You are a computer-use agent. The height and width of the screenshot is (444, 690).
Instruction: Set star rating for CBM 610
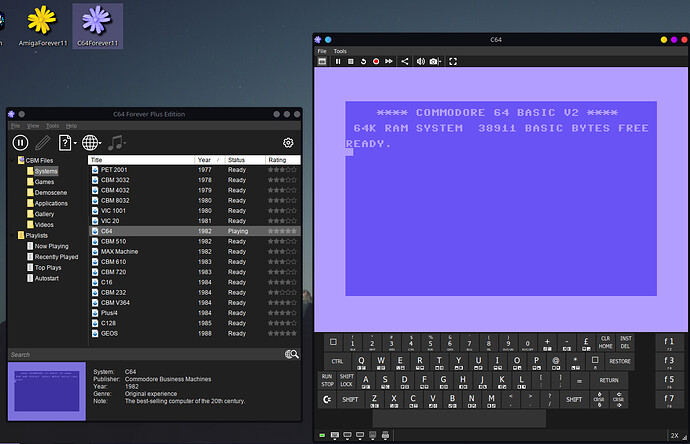pos(282,262)
